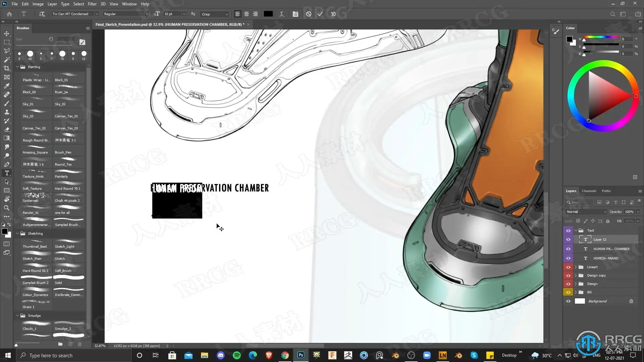Choose the Painterly brush preset
644x362 pixels.
(x=68, y=174)
